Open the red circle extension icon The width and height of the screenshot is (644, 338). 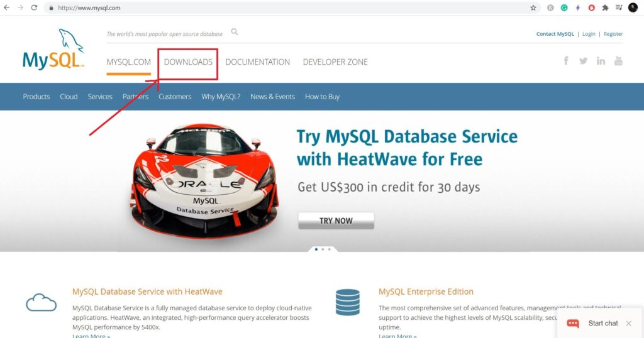[x=591, y=8]
